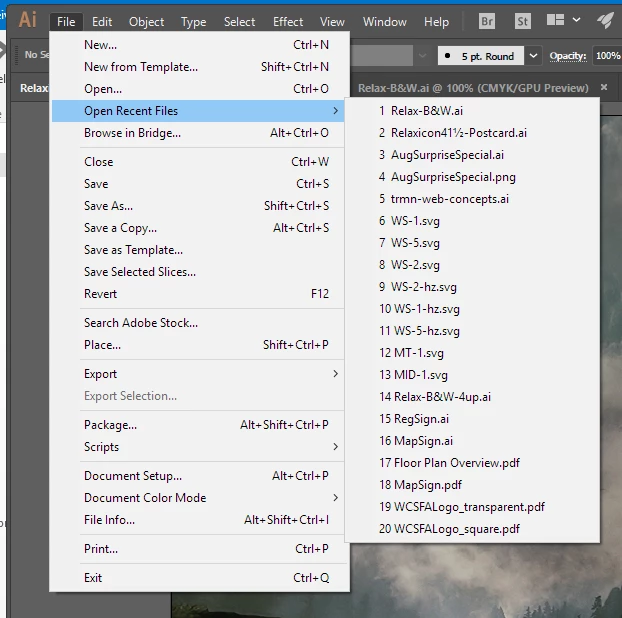Click the Adobe Illustrator Ai logo
The image size is (622, 618).
click(27, 20)
